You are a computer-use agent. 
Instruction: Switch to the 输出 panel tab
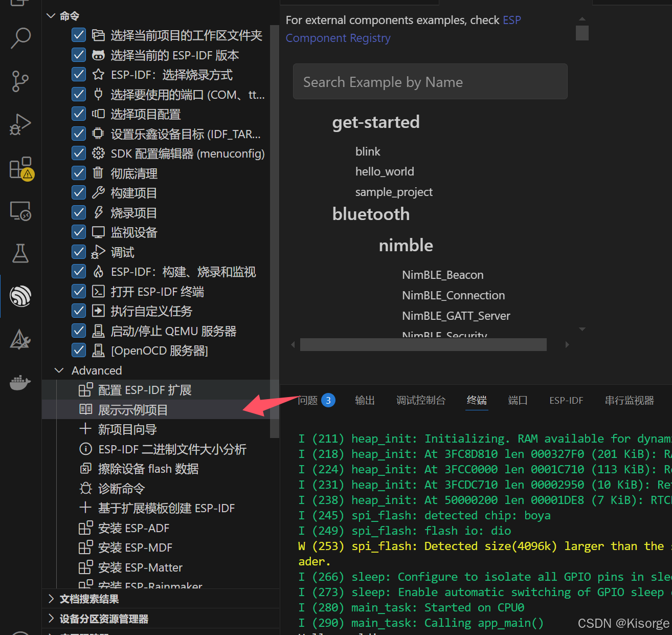pos(365,400)
